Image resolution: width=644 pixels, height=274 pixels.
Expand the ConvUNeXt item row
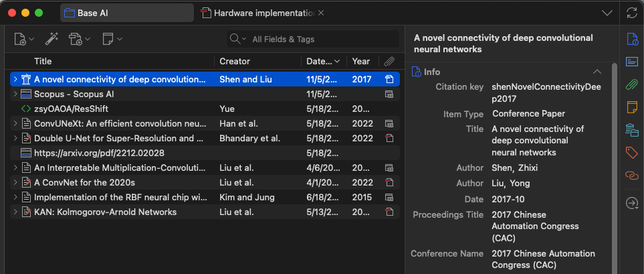15,123
